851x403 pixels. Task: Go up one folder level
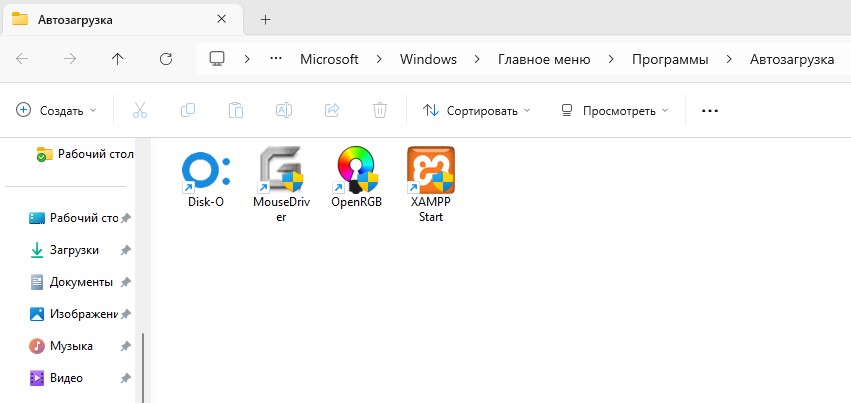[x=118, y=59]
